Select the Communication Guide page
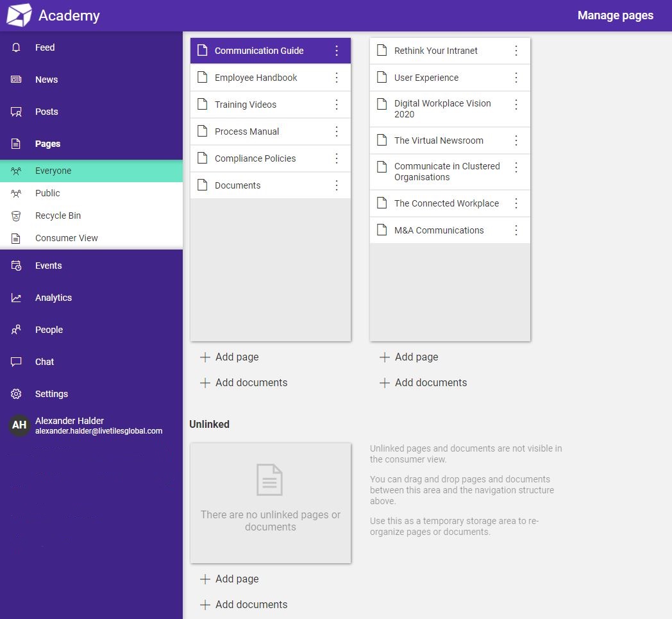Image resolution: width=672 pixels, height=619 pixels. click(x=271, y=51)
